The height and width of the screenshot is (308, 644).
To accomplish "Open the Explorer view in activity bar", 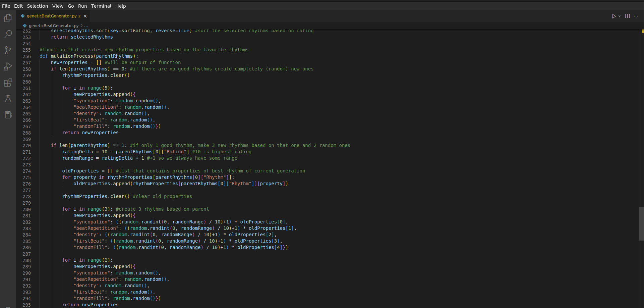I will (x=8, y=18).
